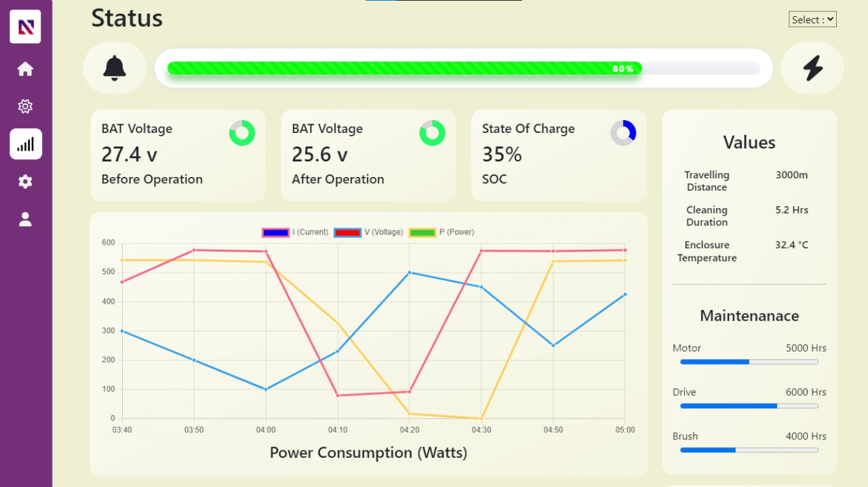The width and height of the screenshot is (868, 487).
Task: Click the blue voltage data point at 04:00
Action: (x=266, y=389)
